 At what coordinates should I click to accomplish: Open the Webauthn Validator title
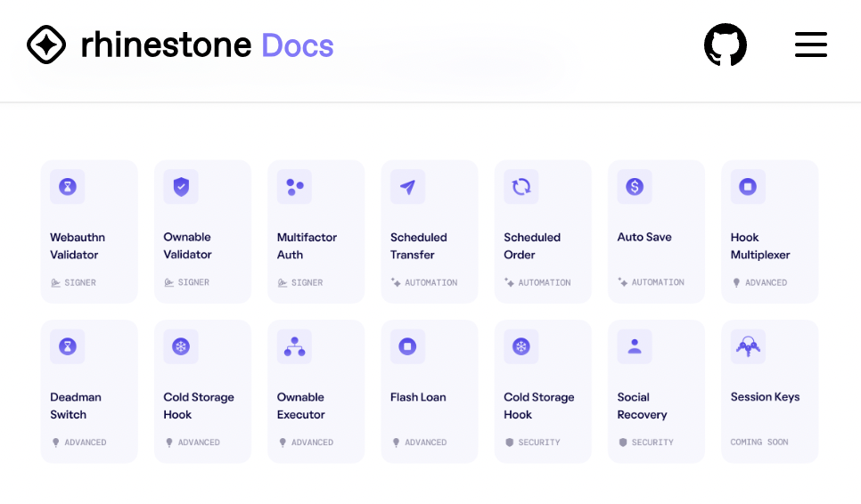pos(78,246)
